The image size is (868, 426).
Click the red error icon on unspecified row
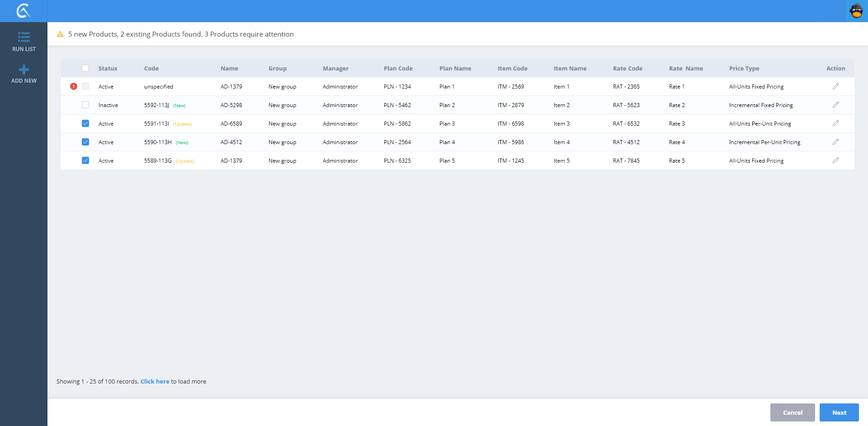pos(74,86)
